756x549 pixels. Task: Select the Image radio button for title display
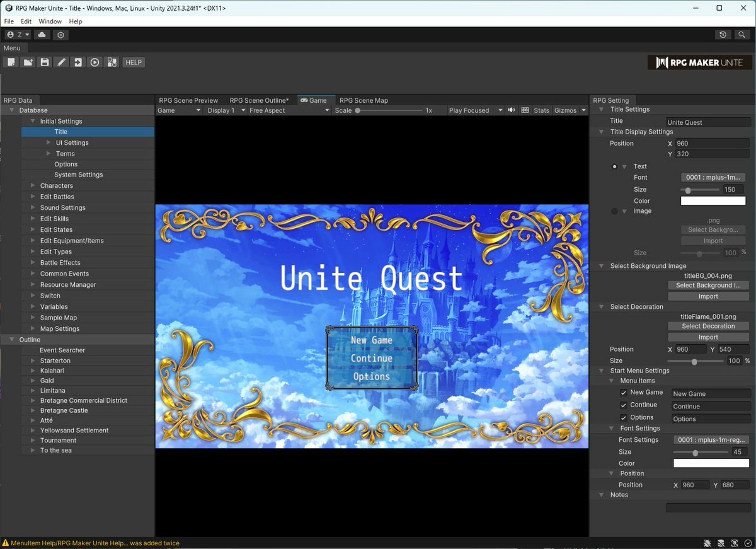click(x=614, y=211)
